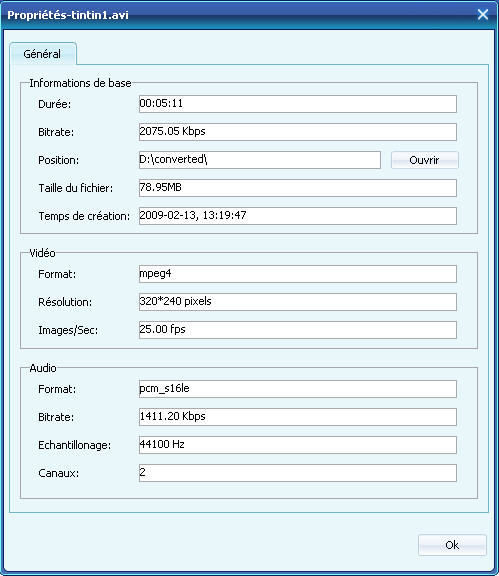
Task: Confirm with the Ok button
Action: [452, 545]
